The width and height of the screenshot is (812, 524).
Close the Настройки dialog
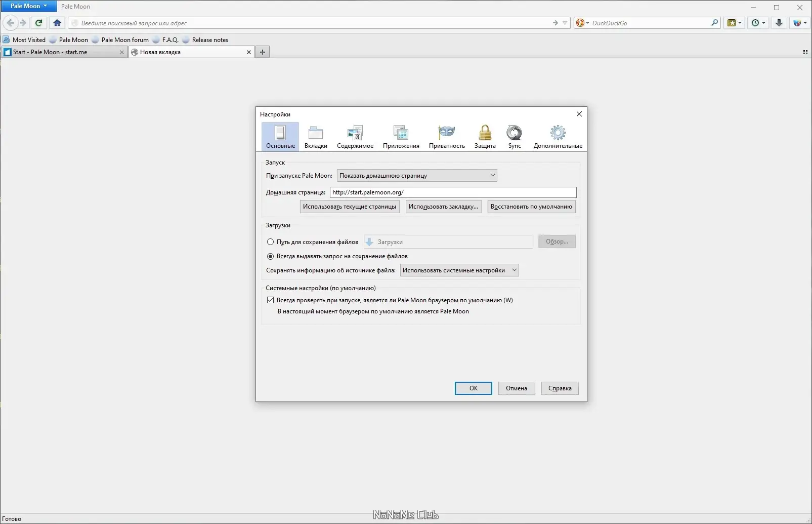coord(579,114)
